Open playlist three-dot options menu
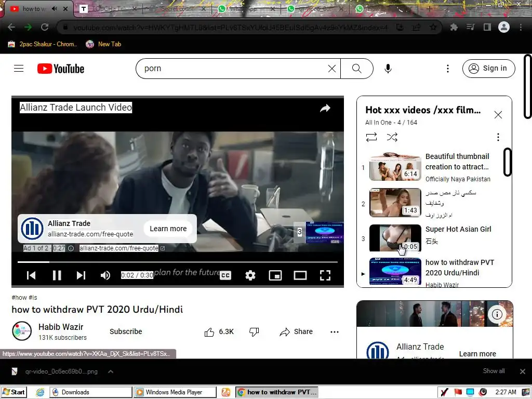 (x=498, y=137)
